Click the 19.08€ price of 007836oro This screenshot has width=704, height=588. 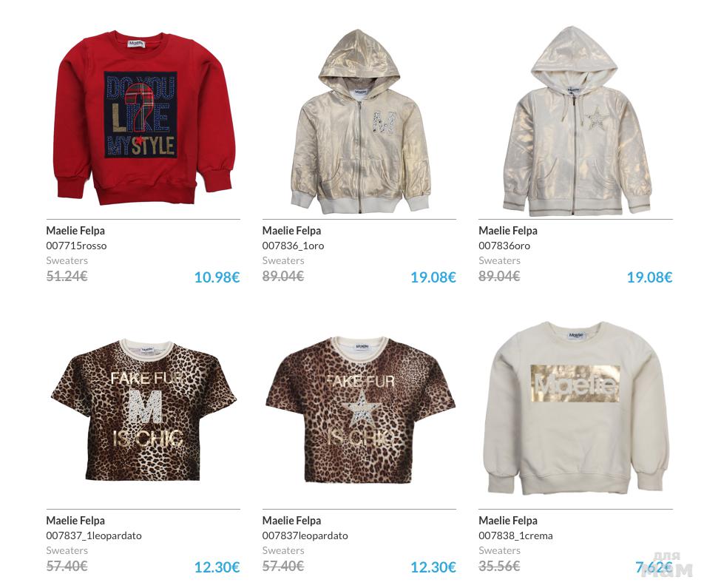(650, 277)
